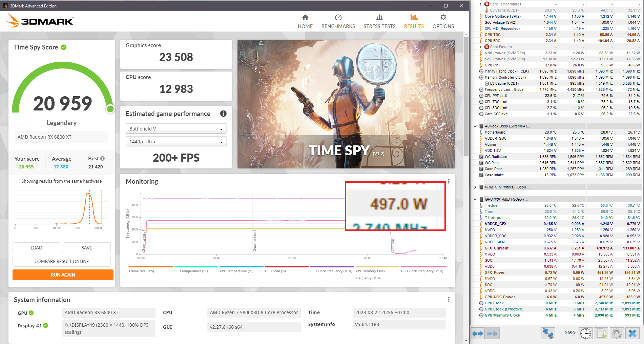
Task: Click the 3DMark title bar app icon
Action: [5, 6]
